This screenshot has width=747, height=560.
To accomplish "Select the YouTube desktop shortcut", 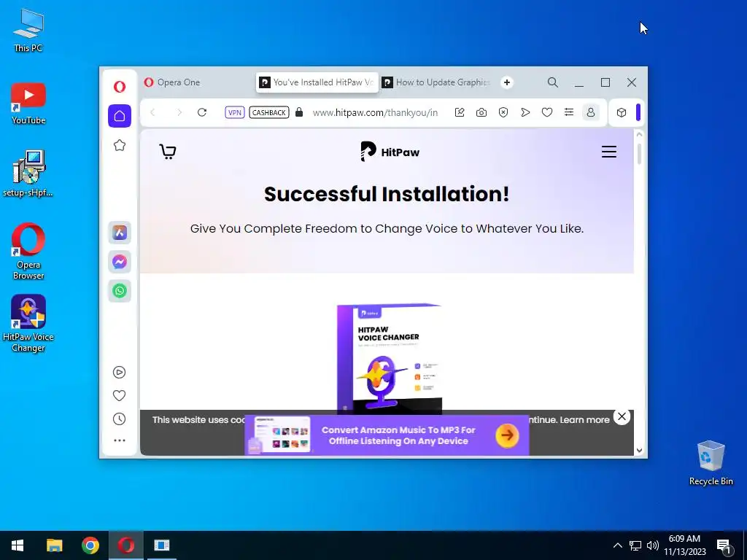I will point(28,104).
